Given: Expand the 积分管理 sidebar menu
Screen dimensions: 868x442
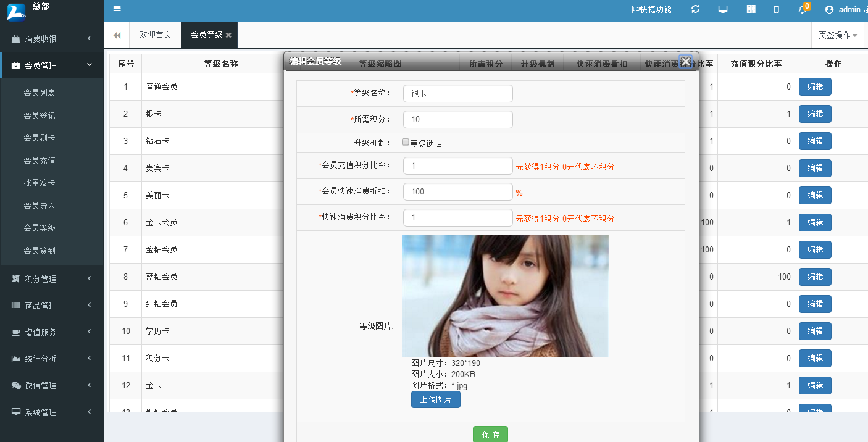Looking at the screenshot, I should pos(51,279).
